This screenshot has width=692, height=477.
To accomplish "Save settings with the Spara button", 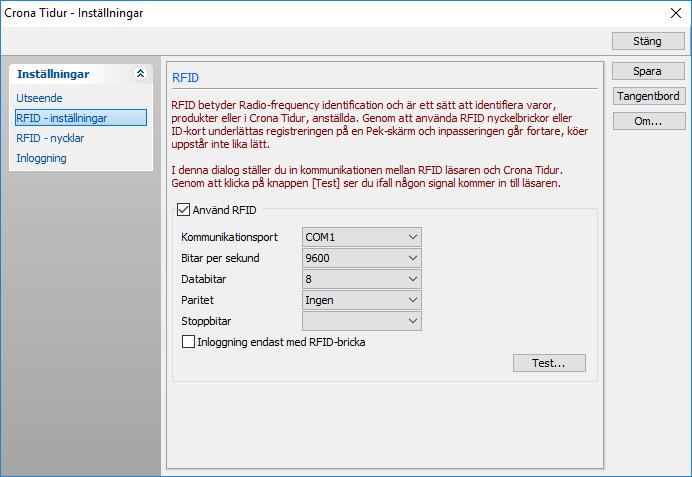I will coord(648,71).
